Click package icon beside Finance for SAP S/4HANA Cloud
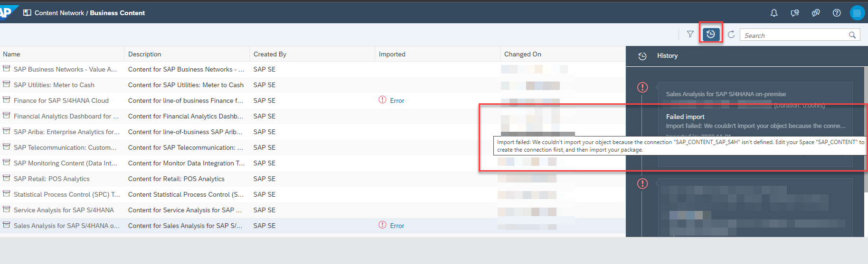 (x=7, y=100)
